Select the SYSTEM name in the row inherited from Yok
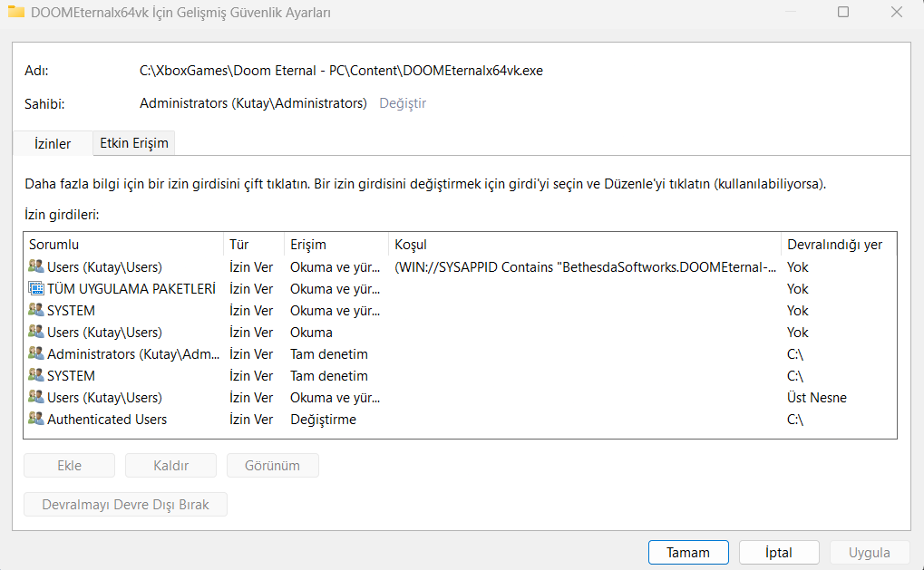 click(x=71, y=310)
